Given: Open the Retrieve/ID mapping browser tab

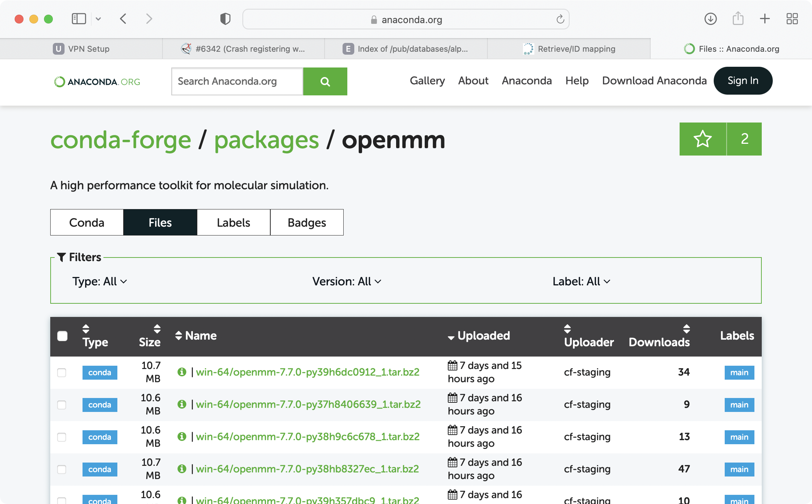Looking at the screenshot, I should point(569,49).
